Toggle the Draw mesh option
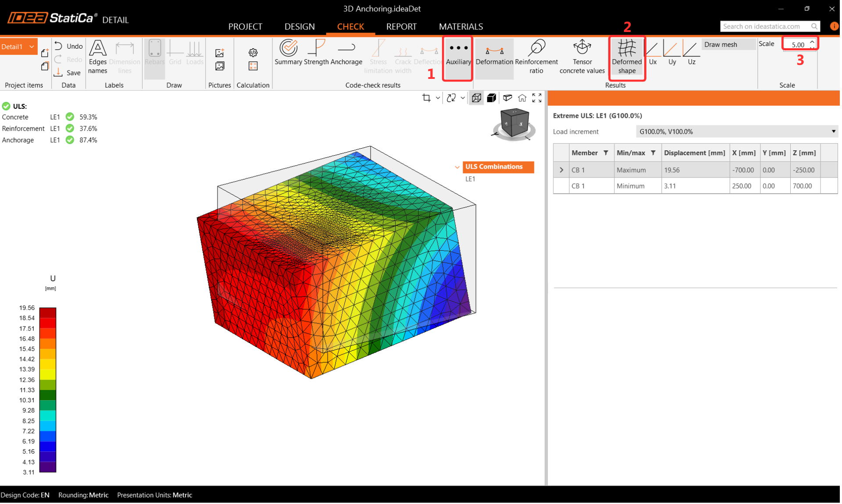Screen dimensions: 842x504 pos(721,44)
